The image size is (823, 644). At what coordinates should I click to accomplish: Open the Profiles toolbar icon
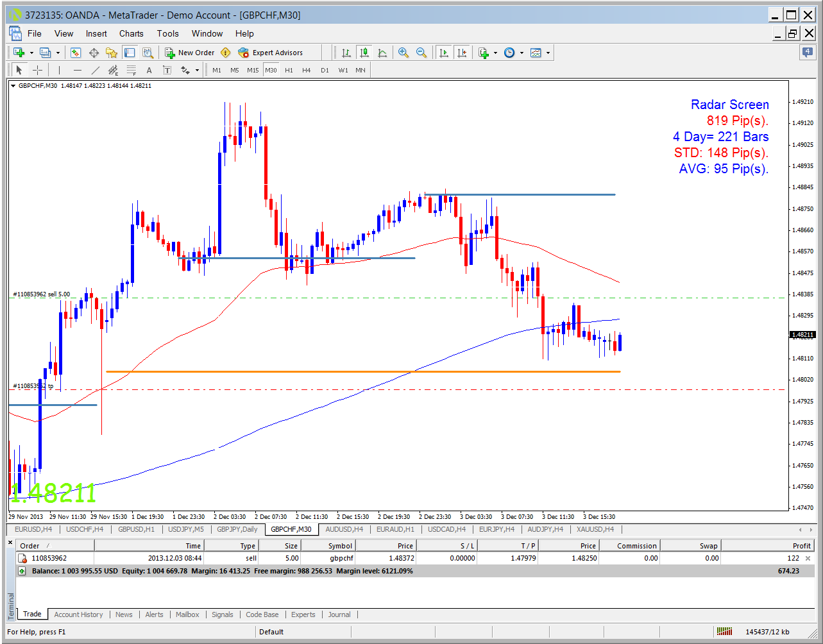click(45, 53)
